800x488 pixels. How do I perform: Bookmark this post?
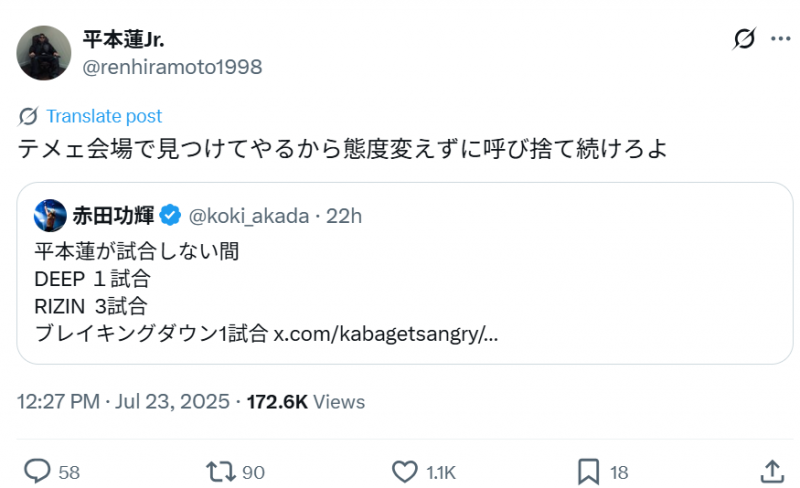(x=589, y=471)
